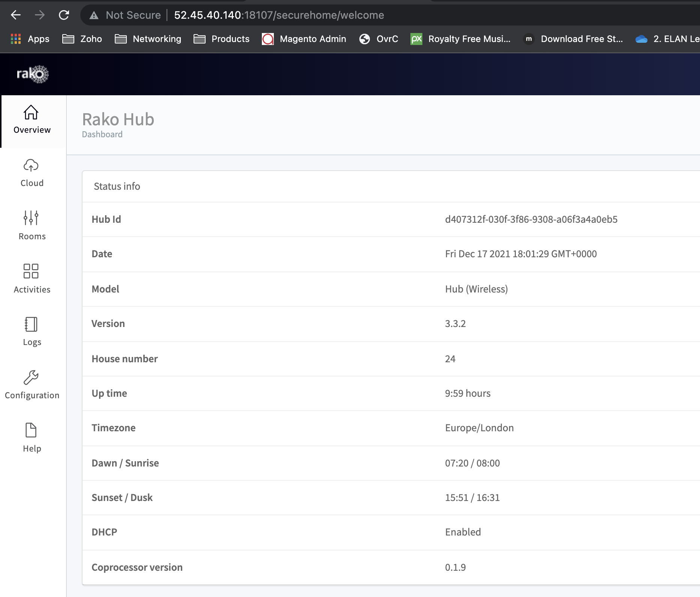Image resolution: width=700 pixels, height=597 pixels.
Task: Click the DHCP row label
Action: (104, 532)
